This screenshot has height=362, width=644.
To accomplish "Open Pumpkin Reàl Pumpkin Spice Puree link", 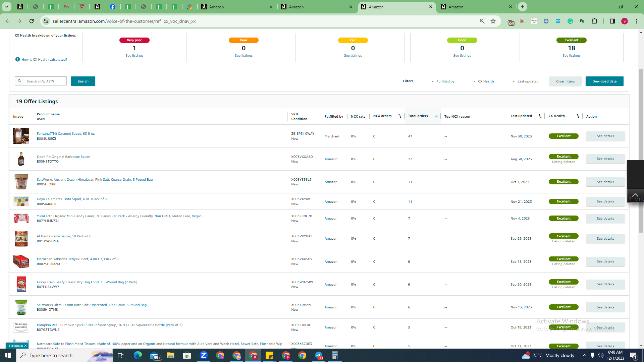I will (x=110, y=325).
